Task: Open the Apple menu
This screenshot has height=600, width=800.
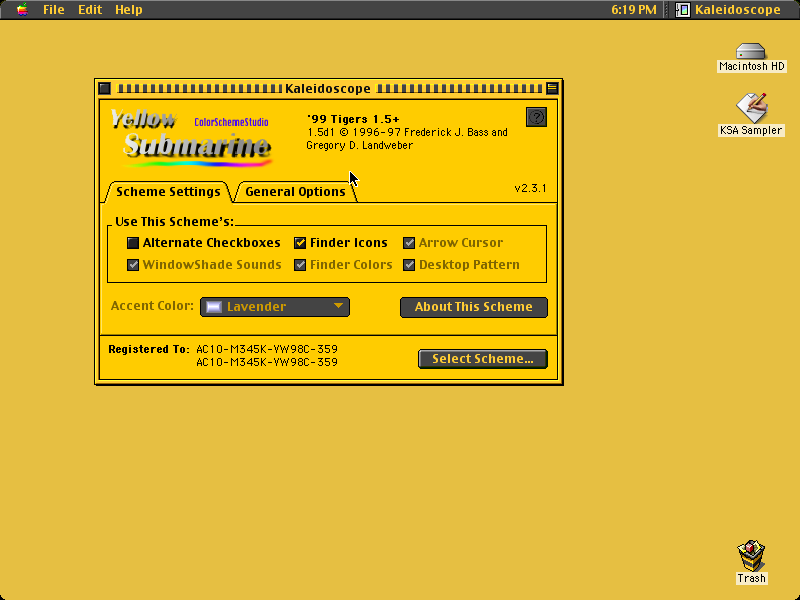Action: coord(22,9)
